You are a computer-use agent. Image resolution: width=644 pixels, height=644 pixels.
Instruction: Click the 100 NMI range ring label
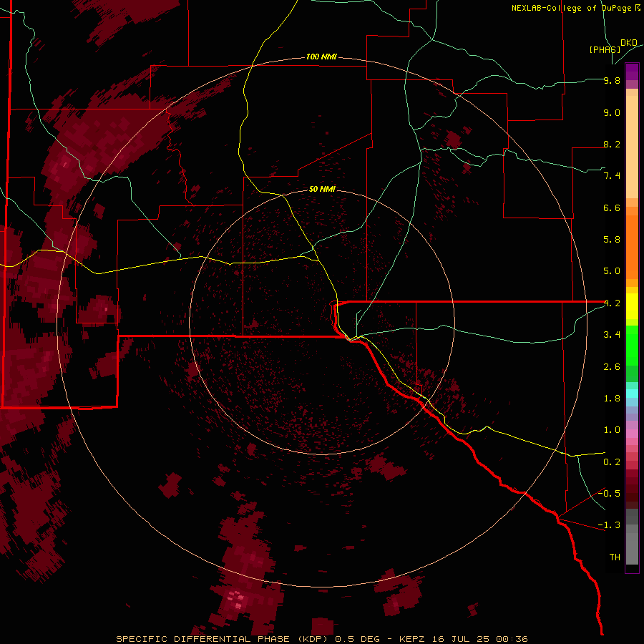click(x=321, y=57)
